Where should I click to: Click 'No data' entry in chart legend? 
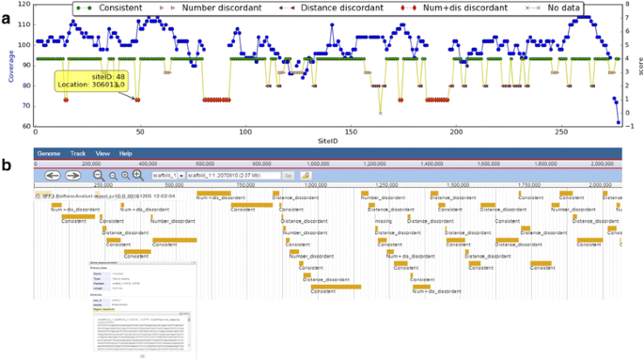pyautogui.click(x=552, y=8)
